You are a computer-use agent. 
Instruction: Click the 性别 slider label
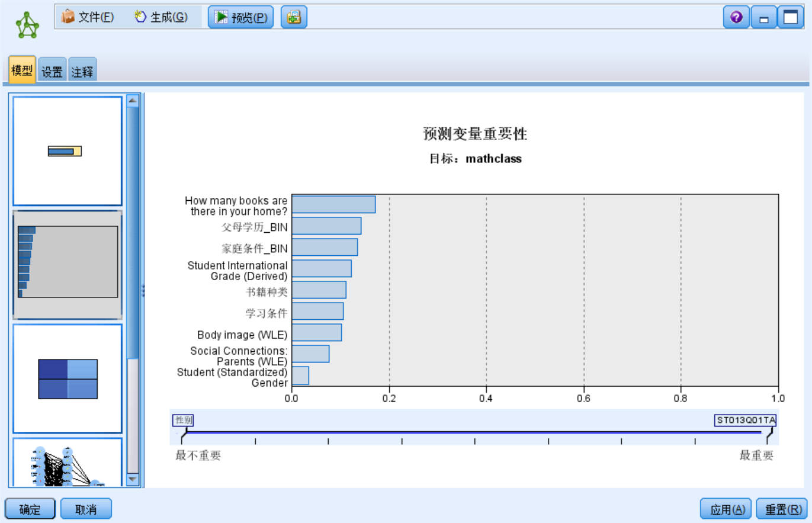coord(183,421)
